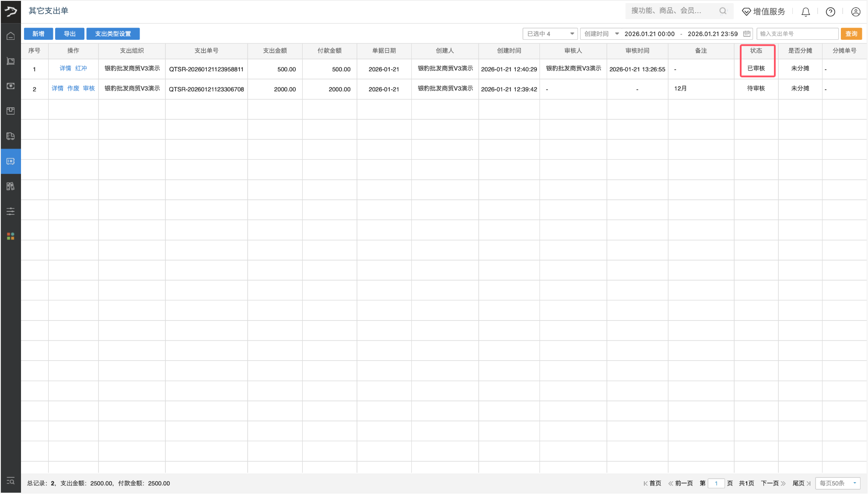Click the 新增 button to add record
Image resolution: width=868 pixels, height=494 pixels.
point(38,34)
